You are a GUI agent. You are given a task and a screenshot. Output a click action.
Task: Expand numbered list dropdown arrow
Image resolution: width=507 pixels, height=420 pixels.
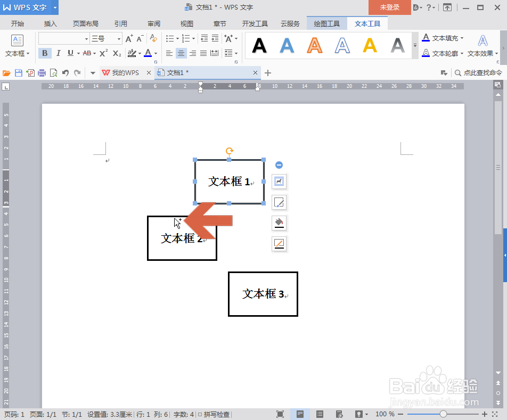coord(193,38)
